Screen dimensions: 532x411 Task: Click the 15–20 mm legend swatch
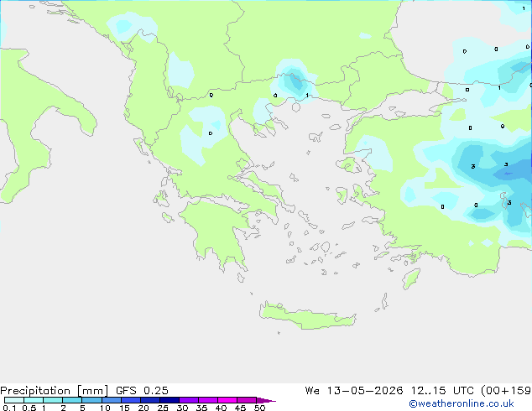pos(131,400)
